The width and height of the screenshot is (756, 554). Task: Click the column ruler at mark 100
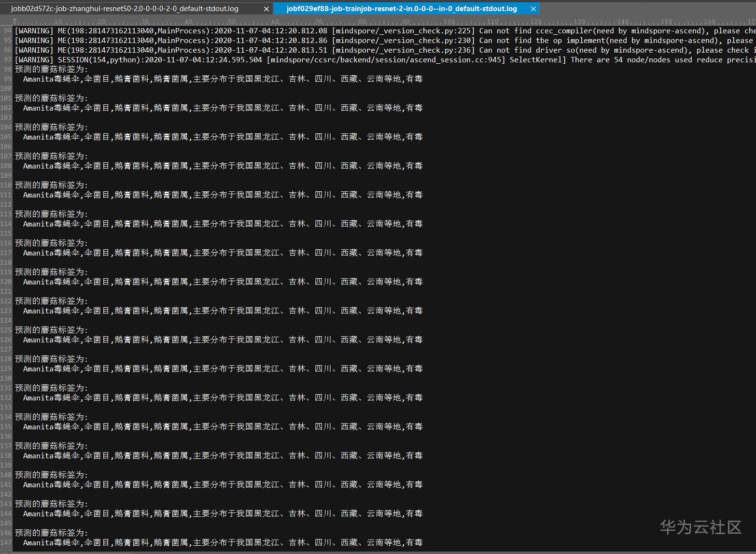(449, 22)
